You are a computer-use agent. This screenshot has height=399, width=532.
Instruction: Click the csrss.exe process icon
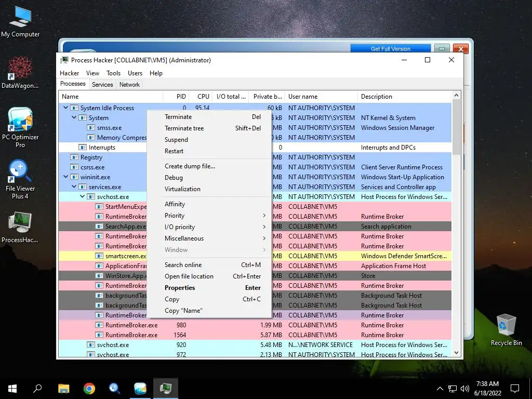[74, 167]
